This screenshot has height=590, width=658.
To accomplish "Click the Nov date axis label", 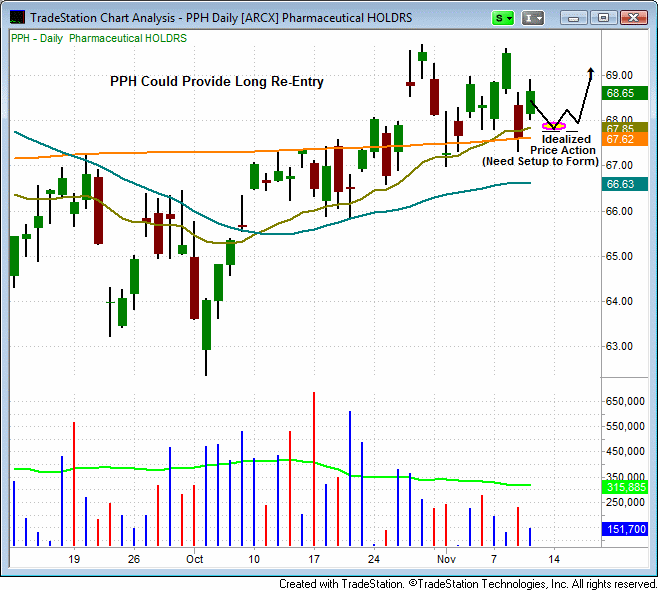I will (446, 559).
